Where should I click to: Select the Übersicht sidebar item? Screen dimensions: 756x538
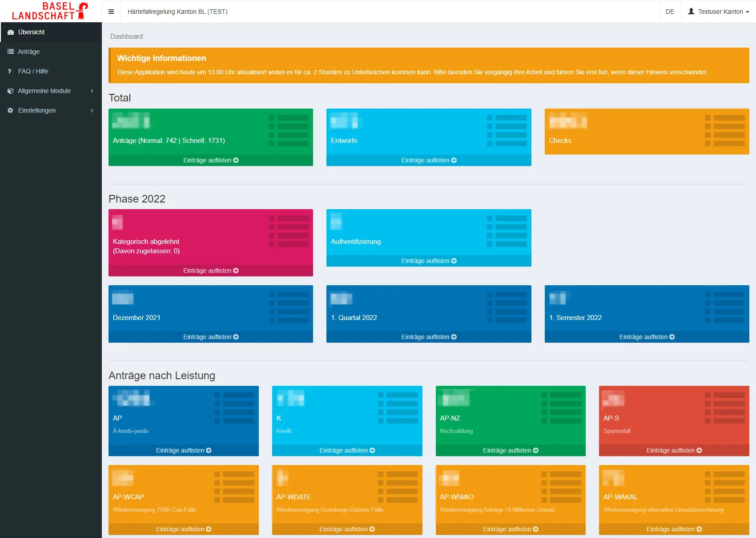[51, 32]
